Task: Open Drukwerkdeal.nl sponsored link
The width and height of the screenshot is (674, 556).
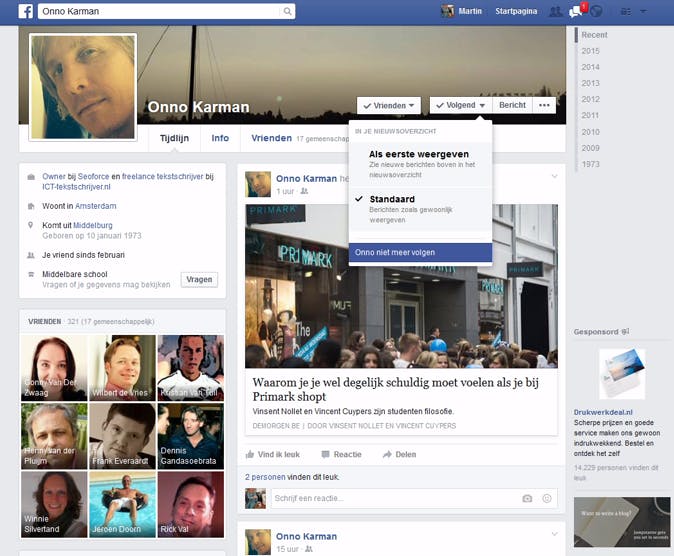Action: pos(603,412)
